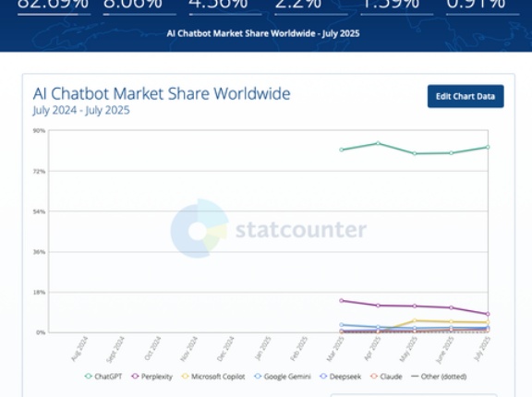The width and height of the screenshot is (532, 397).
Task: Click Perplexity data point for Mar 2025
Action: coord(342,300)
